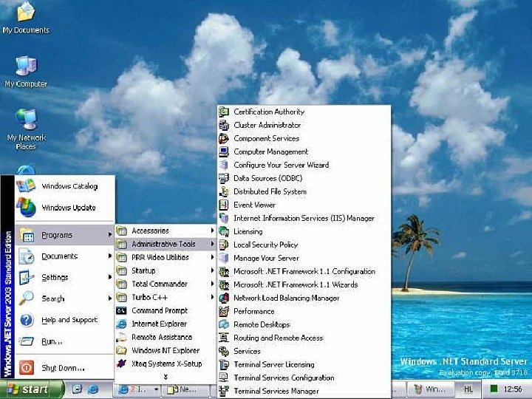This screenshot has height=399, width=532.
Task: Click the HL language indicator in the tray
Action: pos(468,389)
